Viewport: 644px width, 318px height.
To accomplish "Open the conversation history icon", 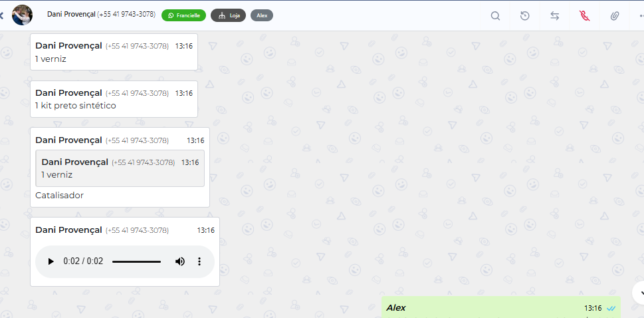I will pyautogui.click(x=525, y=16).
